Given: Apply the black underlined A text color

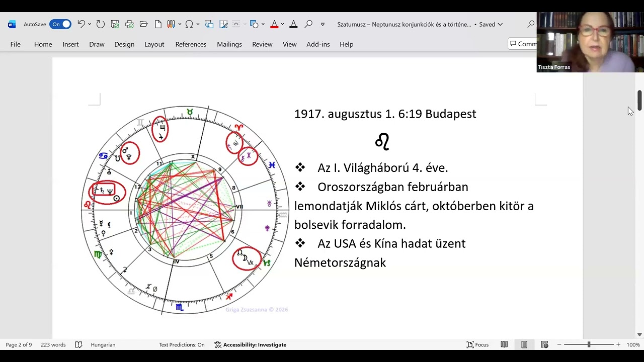Looking at the screenshot, I should point(294,24).
